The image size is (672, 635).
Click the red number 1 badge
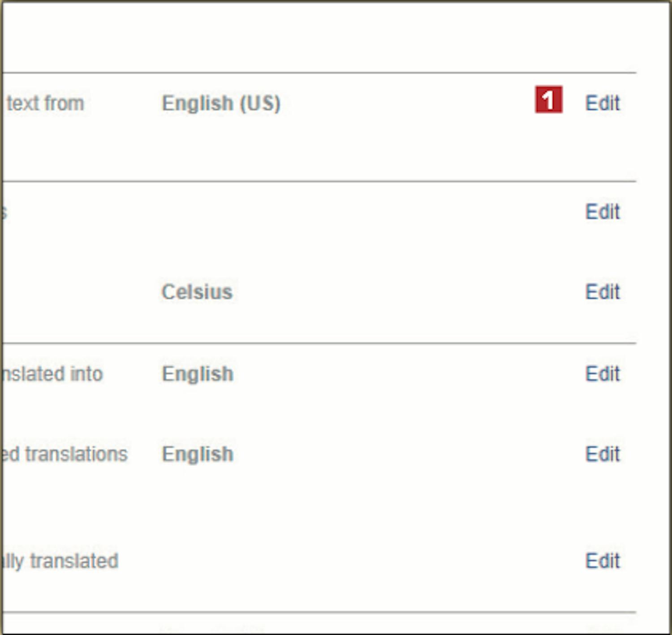(548, 99)
